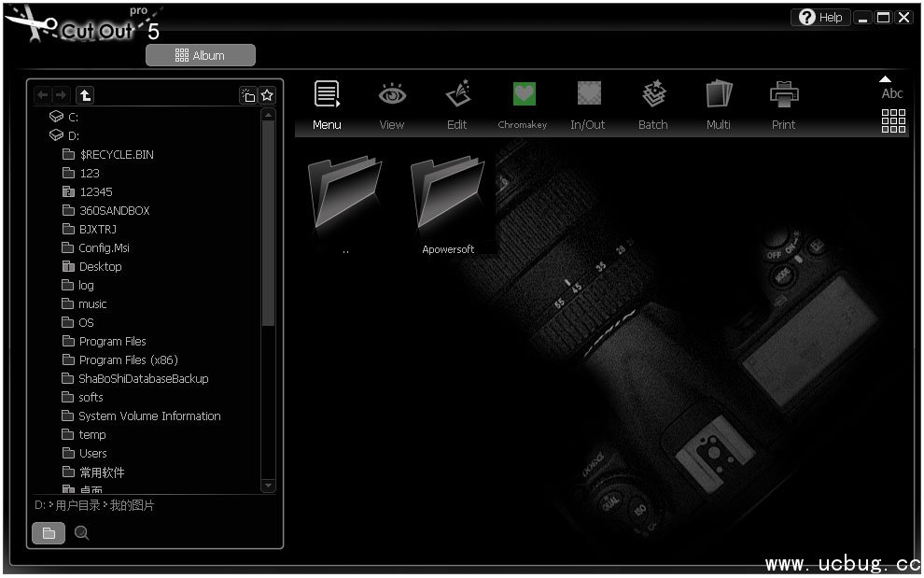The image size is (924, 578).
Task: Go up one folder level
Action: [x=85, y=95]
